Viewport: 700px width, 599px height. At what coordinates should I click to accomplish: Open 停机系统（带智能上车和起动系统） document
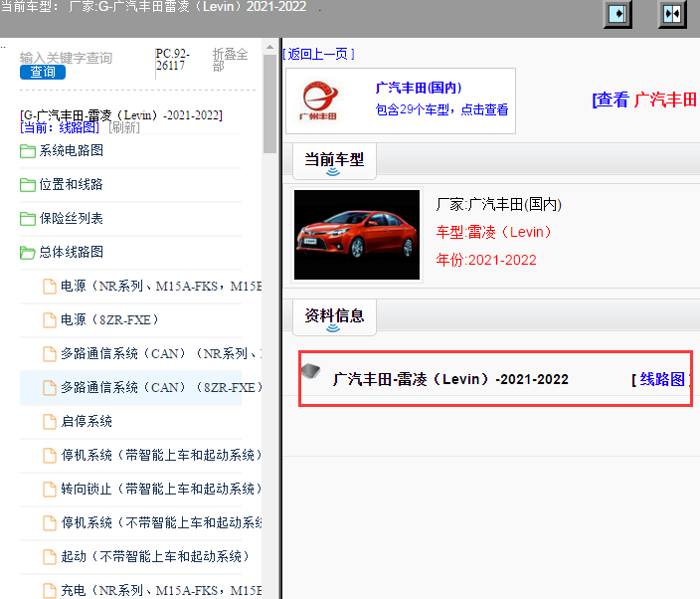[x=161, y=455]
